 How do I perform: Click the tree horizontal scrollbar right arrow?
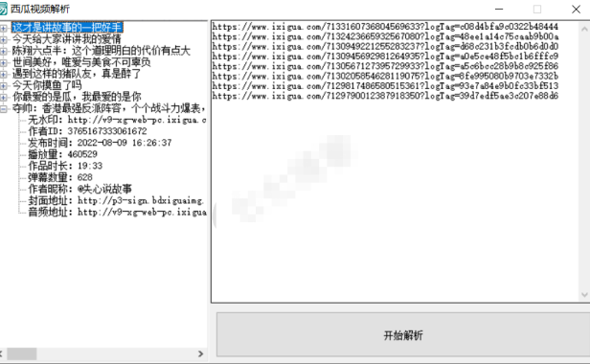pyautogui.click(x=201, y=353)
